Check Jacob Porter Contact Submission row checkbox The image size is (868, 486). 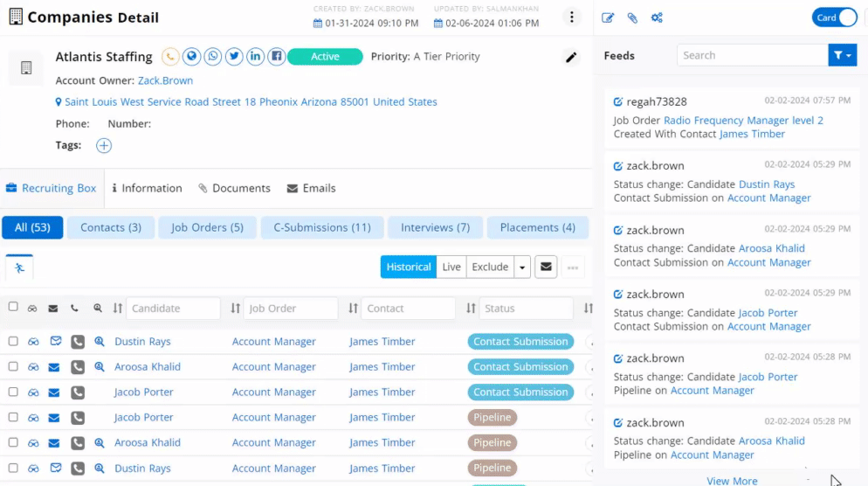click(13, 392)
